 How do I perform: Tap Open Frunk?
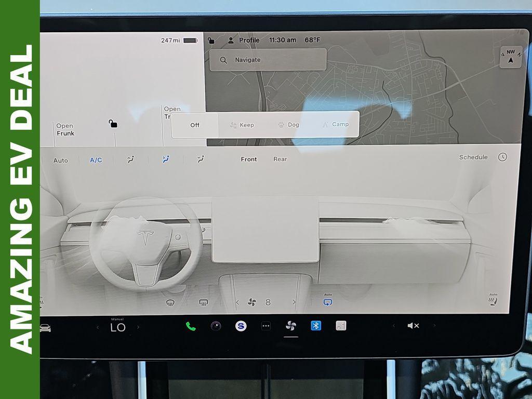(65, 129)
